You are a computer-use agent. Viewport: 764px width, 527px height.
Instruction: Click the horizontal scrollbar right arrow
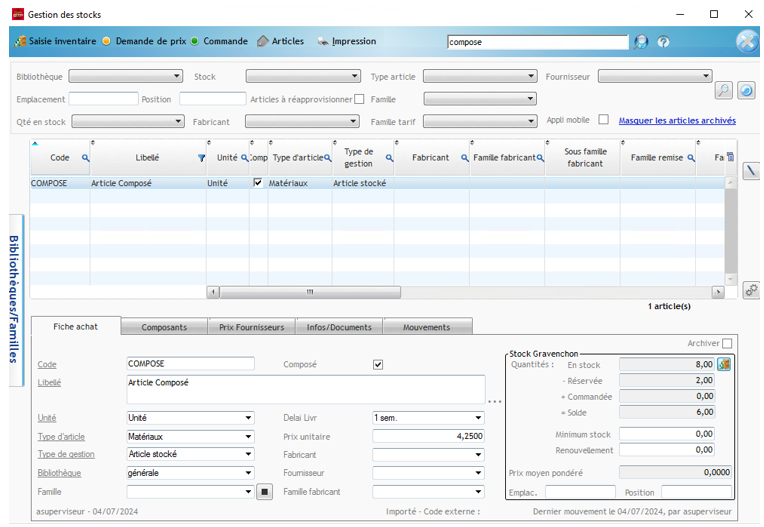718,292
